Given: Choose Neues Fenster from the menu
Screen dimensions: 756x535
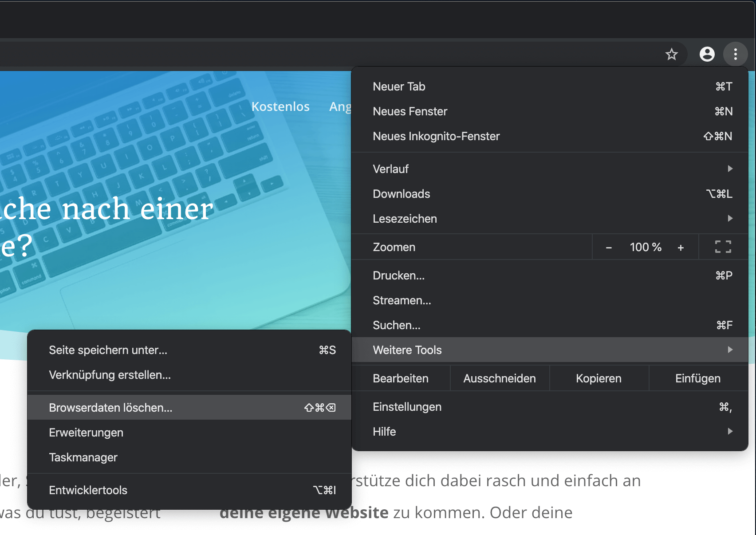Looking at the screenshot, I should [550, 111].
